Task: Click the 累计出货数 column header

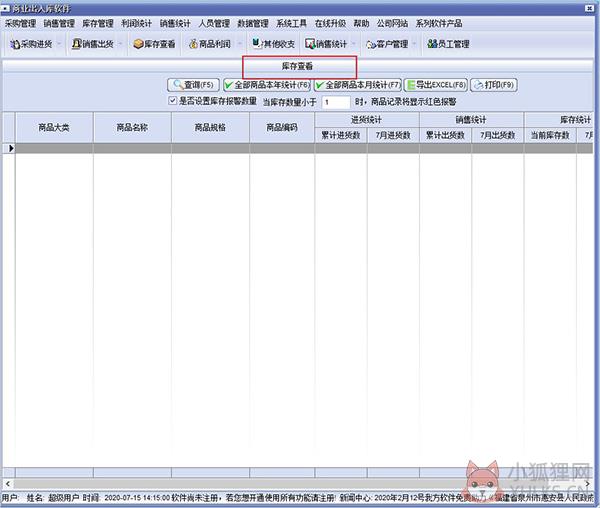Action: [445, 135]
